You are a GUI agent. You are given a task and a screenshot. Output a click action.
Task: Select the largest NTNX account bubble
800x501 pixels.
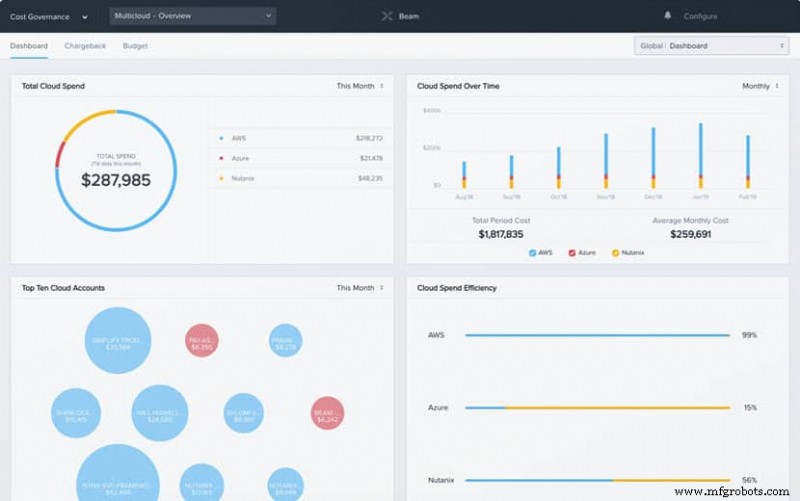coord(117,474)
